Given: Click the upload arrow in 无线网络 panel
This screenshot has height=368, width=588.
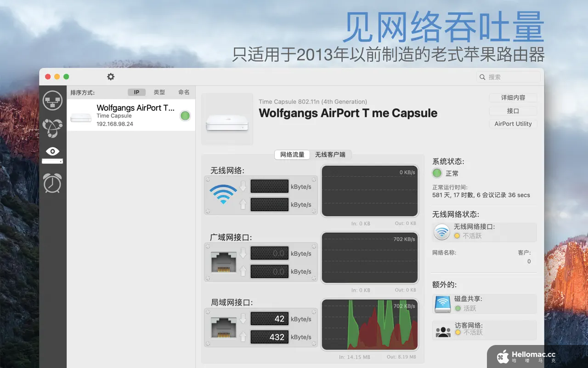Looking at the screenshot, I should point(243,204).
